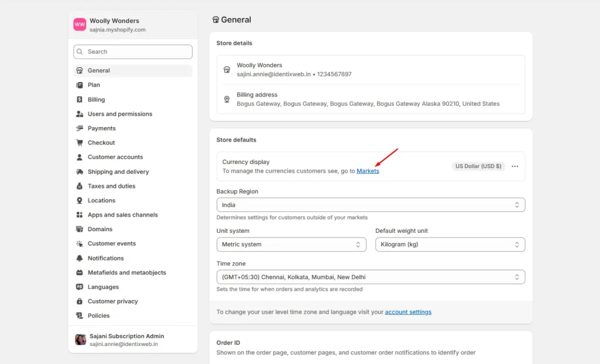Image resolution: width=600 pixels, height=364 pixels.
Task: Click the Billing icon in sidebar
Action: tap(80, 99)
